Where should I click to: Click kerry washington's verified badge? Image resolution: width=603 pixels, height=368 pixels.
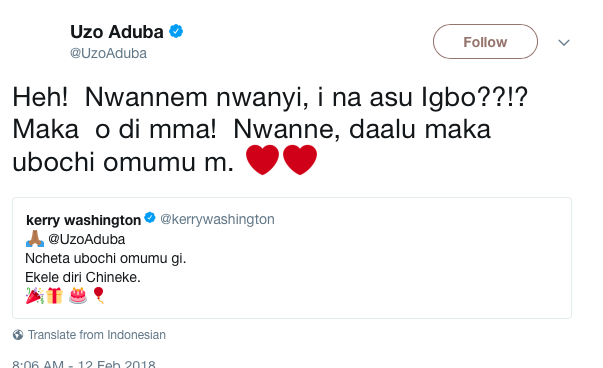coord(150,218)
